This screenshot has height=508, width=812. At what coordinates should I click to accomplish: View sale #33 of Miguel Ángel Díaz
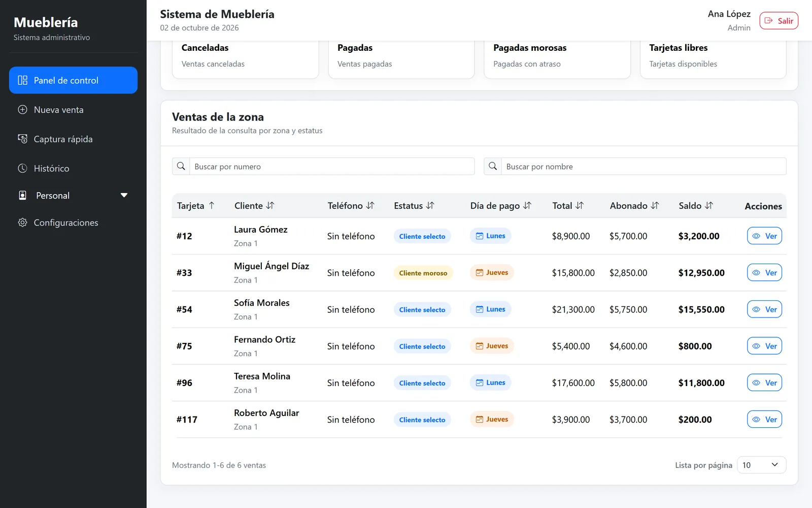(764, 273)
